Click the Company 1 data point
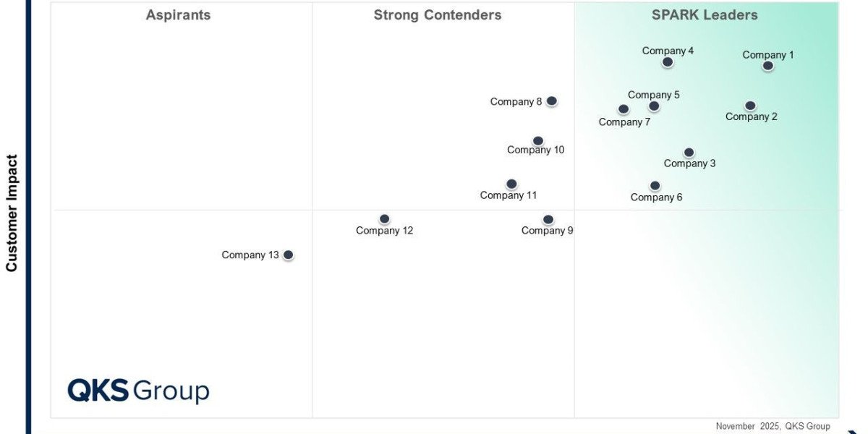The image size is (868, 434). pos(767,66)
